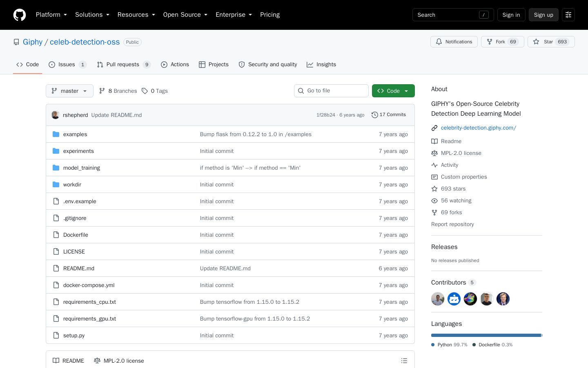Open the docker-compose.yml file

[x=89, y=285]
